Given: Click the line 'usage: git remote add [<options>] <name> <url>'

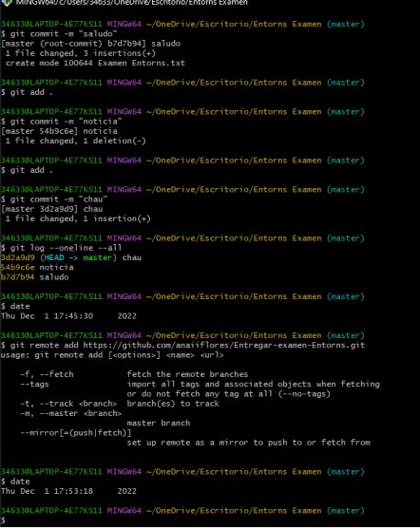Looking at the screenshot, I should pyautogui.click(x=112, y=355).
